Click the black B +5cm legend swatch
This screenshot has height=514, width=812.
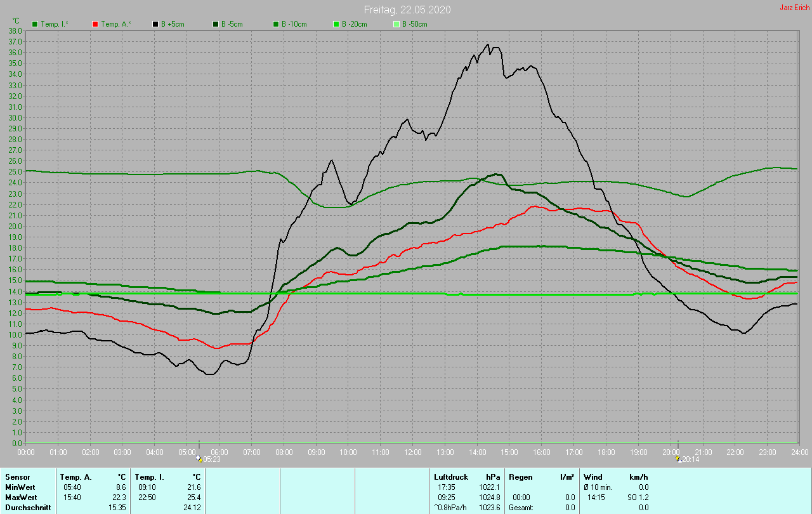click(155, 24)
